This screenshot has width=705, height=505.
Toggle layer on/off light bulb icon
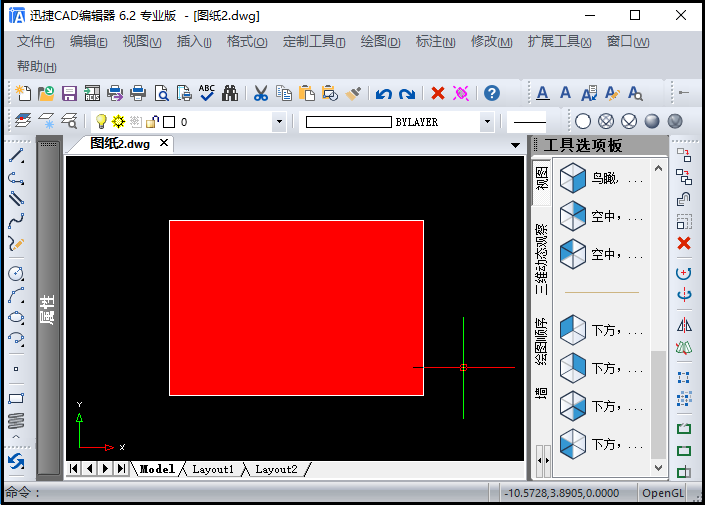click(x=102, y=121)
